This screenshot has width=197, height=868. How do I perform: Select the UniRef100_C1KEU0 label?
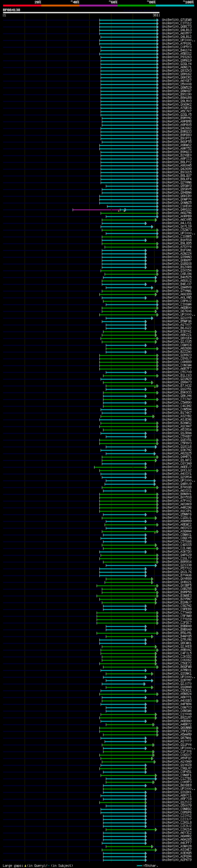[x=177, y=206]
